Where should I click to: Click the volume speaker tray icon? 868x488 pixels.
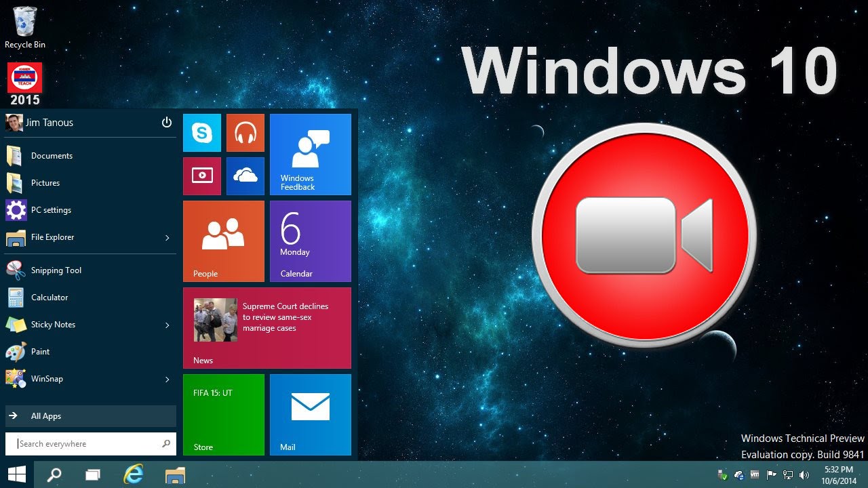(805, 475)
